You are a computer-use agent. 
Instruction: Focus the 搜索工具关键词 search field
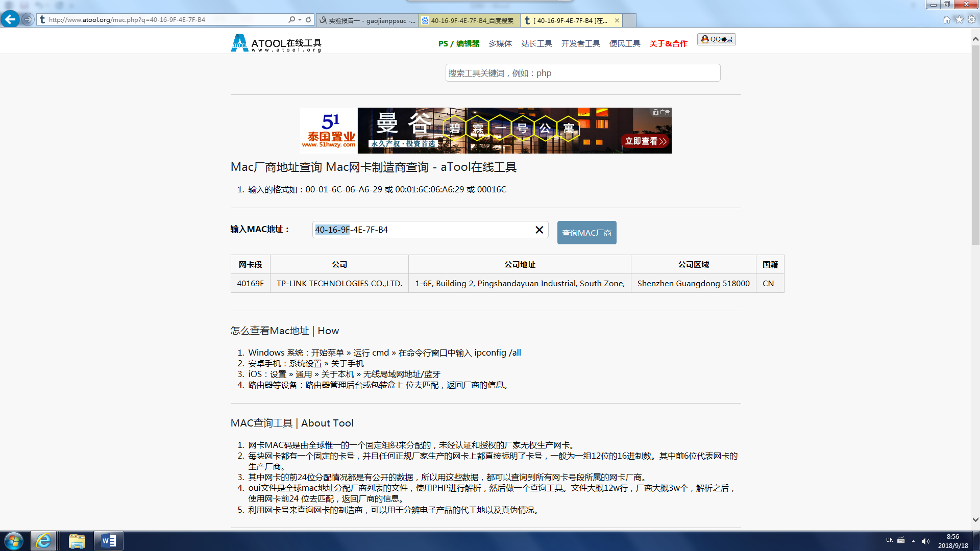tap(582, 73)
